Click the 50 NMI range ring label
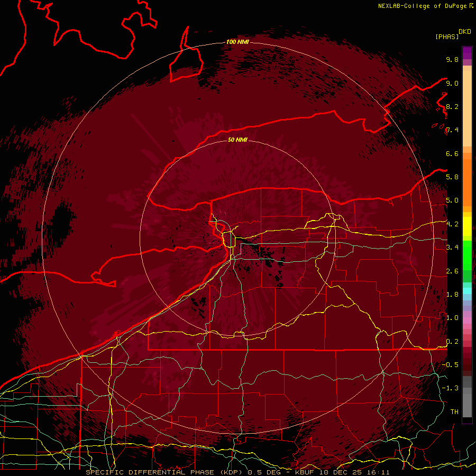The height and width of the screenshot is (476, 476). pos(237,140)
